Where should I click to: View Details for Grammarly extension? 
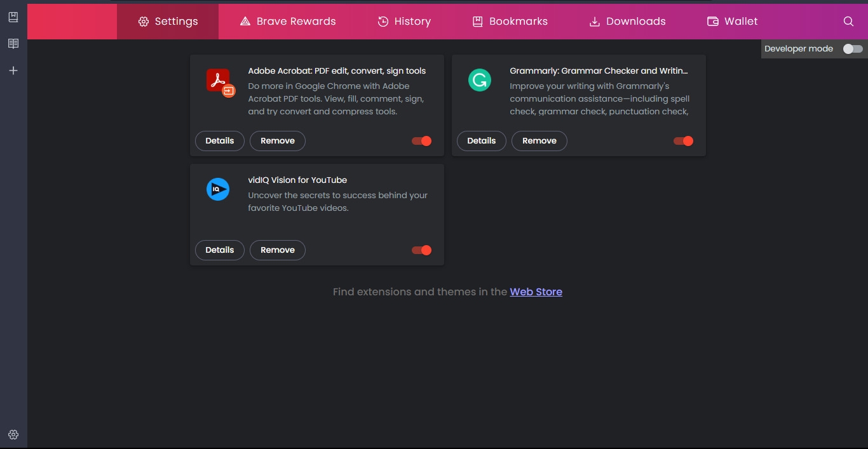(x=482, y=141)
